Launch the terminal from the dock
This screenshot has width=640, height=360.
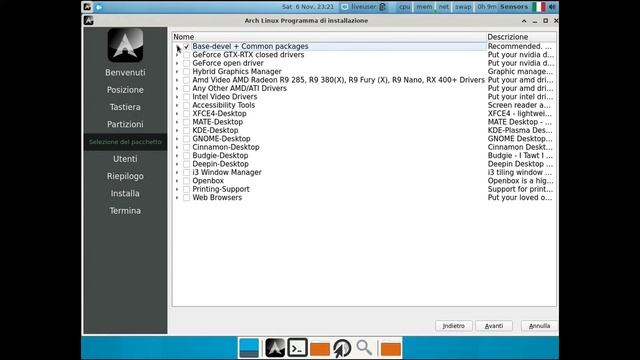298,348
